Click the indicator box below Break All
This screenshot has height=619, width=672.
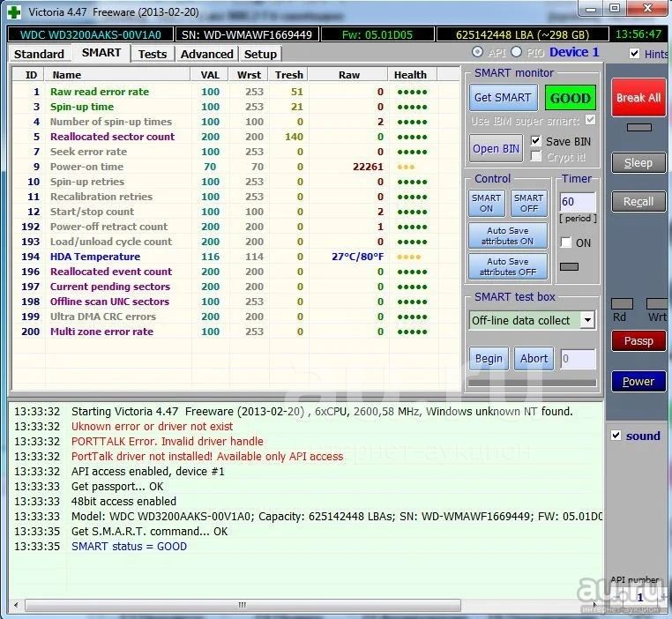(639, 127)
